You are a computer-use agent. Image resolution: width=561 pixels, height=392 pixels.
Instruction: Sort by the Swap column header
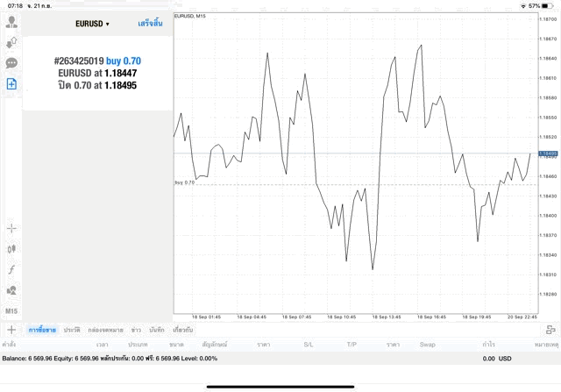coord(427,345)
